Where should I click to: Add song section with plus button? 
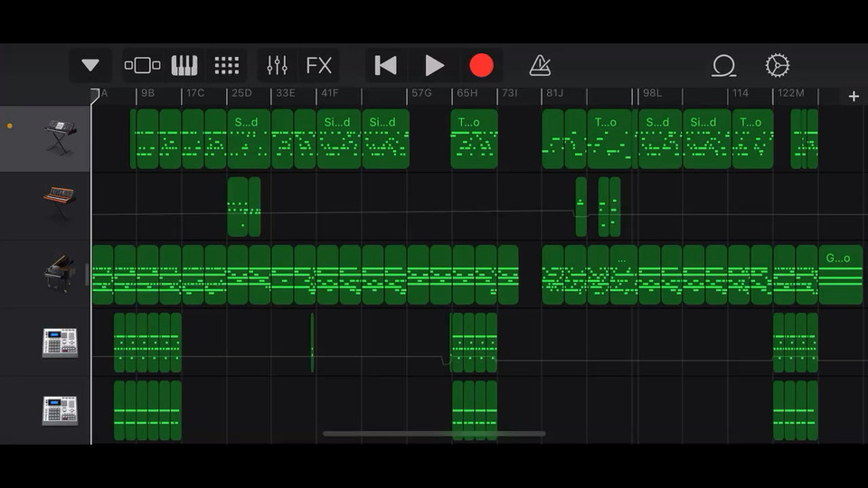point(854,97)
